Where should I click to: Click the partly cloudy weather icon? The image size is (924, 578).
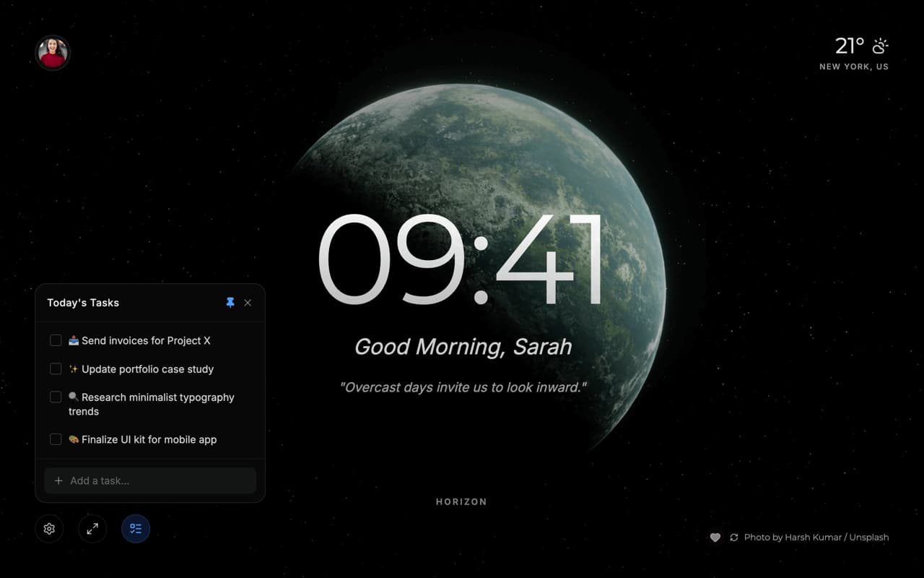coord(880,46)
